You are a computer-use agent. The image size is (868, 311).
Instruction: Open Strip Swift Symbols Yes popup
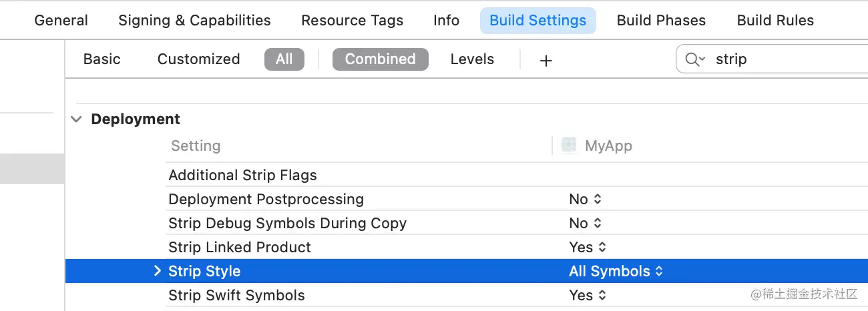tap(588, 295)
